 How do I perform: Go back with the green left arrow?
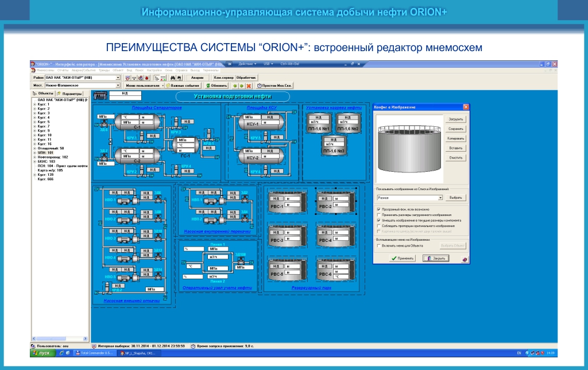(x=235, y=86)
